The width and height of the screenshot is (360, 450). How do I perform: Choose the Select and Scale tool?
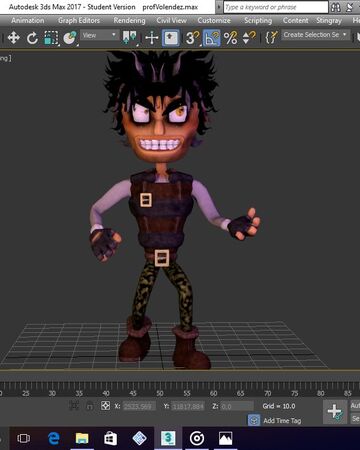tap(51, 38)
